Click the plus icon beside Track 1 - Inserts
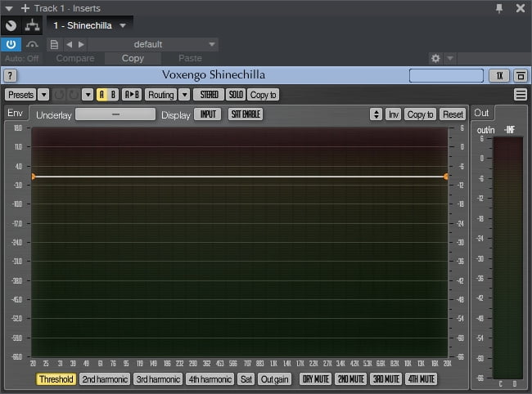The width and height of the screenshot is (532, 394). click(25, 8)
